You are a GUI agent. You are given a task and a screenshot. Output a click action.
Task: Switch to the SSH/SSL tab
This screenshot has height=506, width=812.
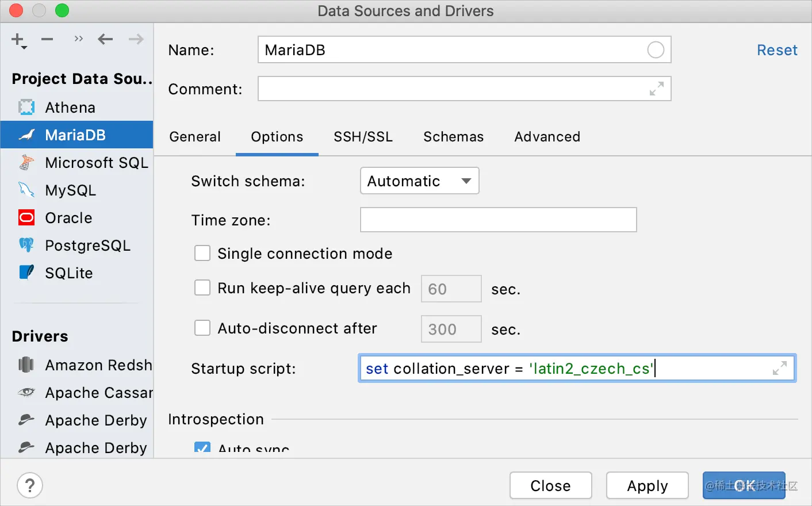pyautogui.click(x=363, y=137)
